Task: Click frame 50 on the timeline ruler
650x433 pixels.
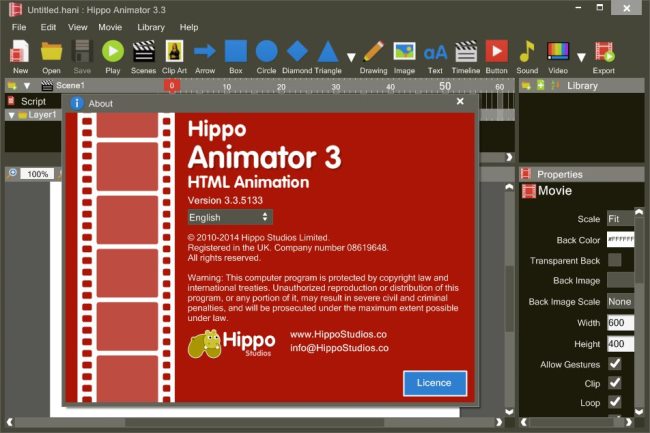Action: point(445,86)
